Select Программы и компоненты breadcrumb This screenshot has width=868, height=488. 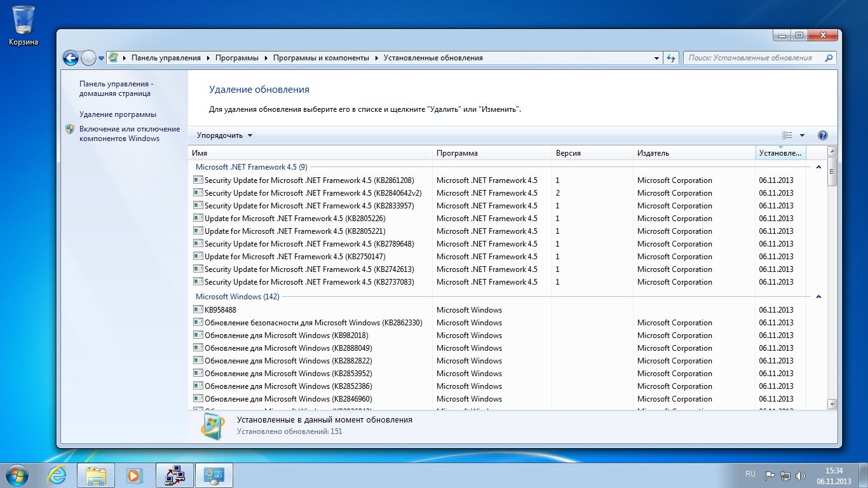[321, 58]
